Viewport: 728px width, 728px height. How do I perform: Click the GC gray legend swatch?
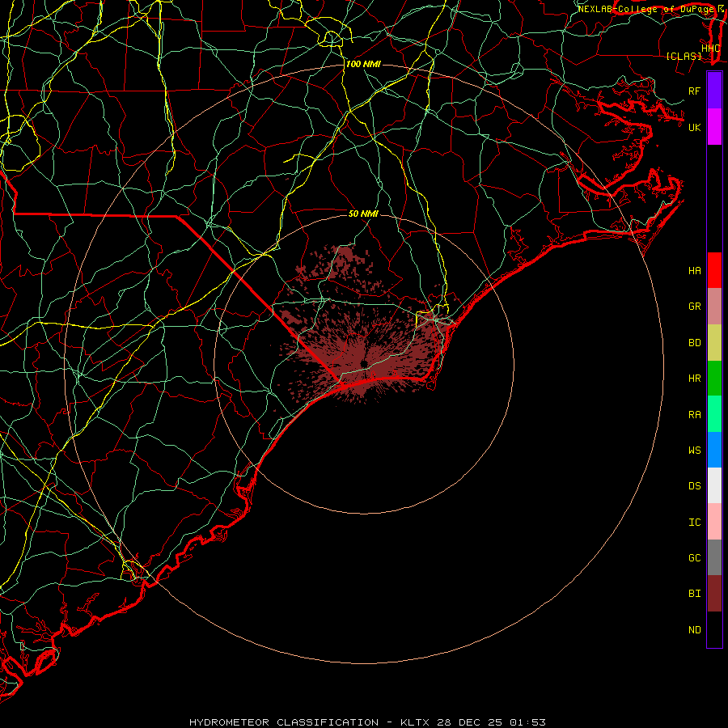[714, 557]
